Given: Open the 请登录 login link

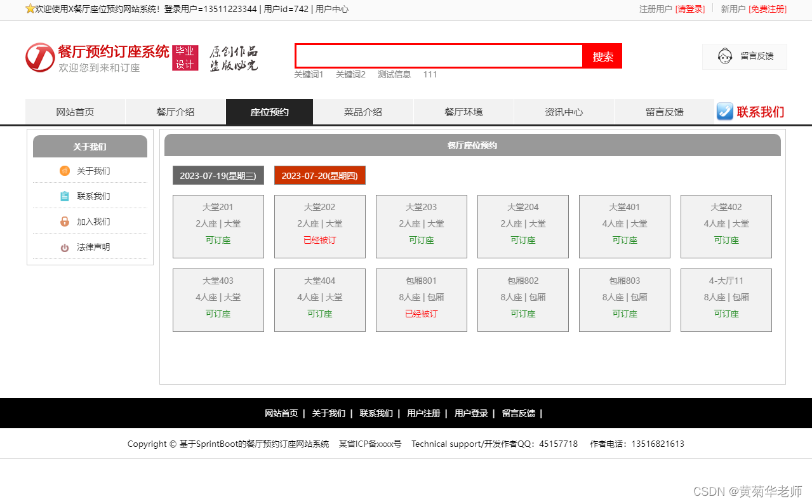Looking at the screenshot, I should click(x=689, y=9).
